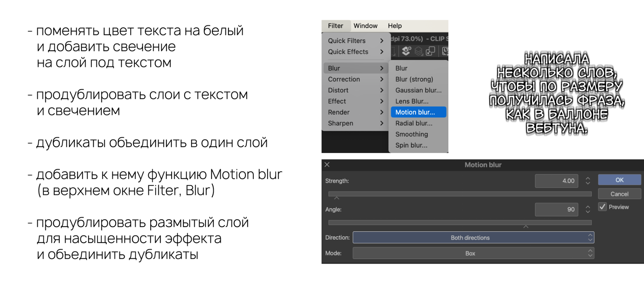This screenshot has height=290, width=644.
Task: Close the Motion blur dialog with X
Action: tap(327, 164)
